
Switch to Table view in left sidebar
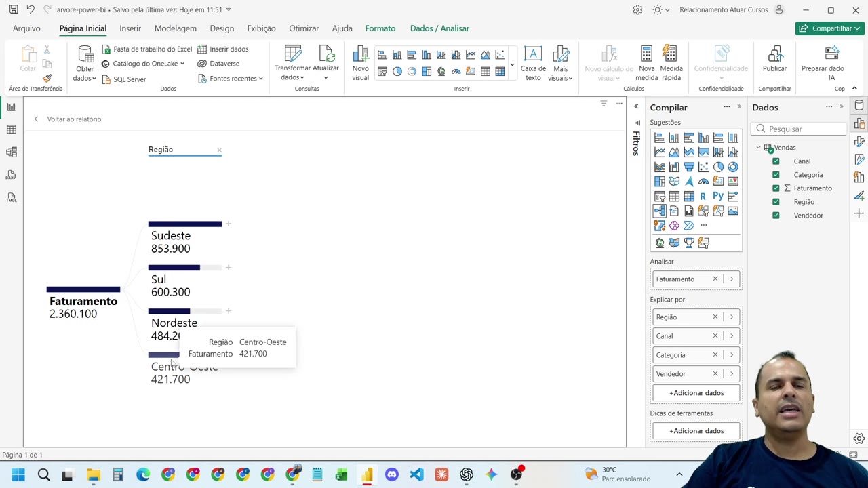coord(12,129)
